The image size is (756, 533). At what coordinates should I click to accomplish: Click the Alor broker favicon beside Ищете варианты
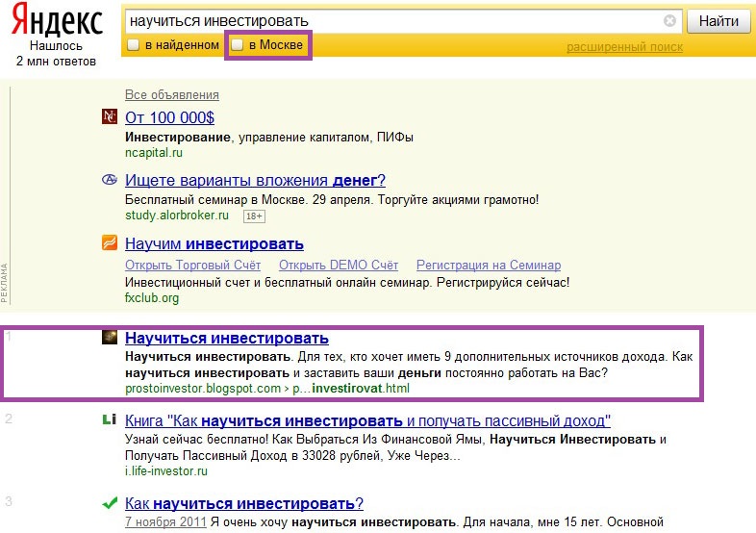(x=110, y=180)
